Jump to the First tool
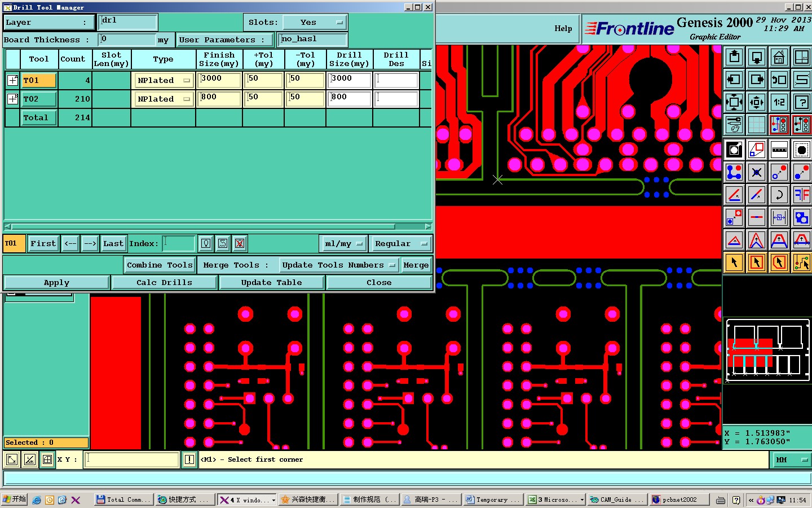The image size is (812, 508). [x=43, y=243]
